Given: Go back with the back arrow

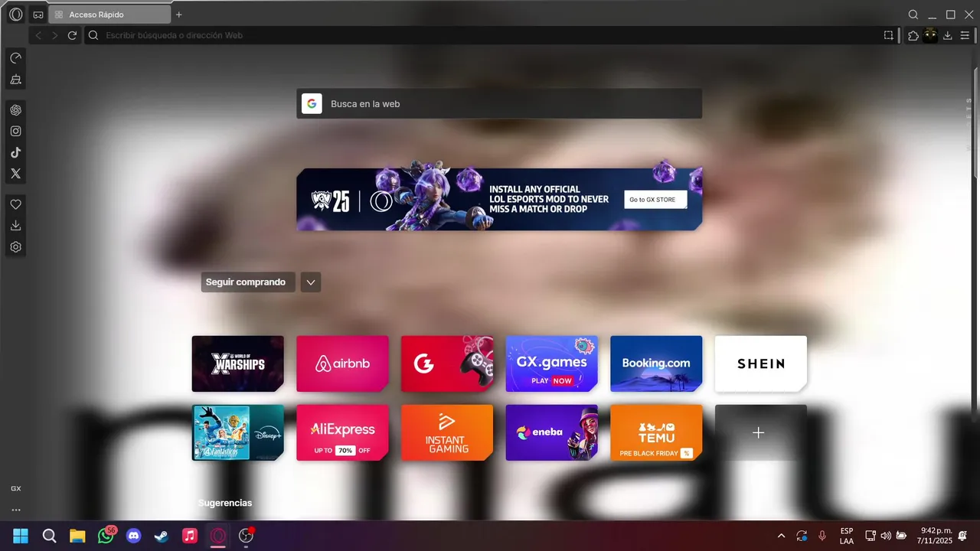Looking at the screenshot, I should point(38,35).
